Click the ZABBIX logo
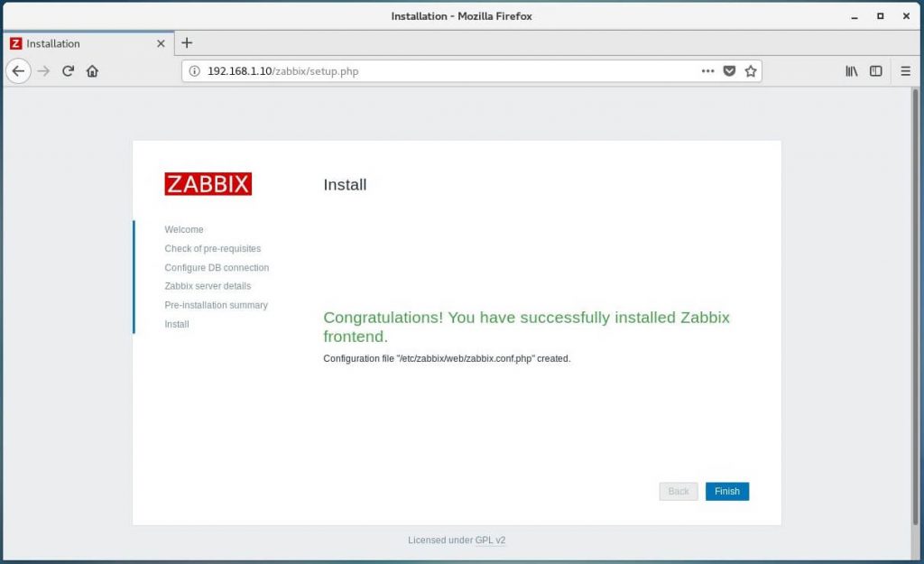Screen dimensions: 924x564 coord(208,184)
